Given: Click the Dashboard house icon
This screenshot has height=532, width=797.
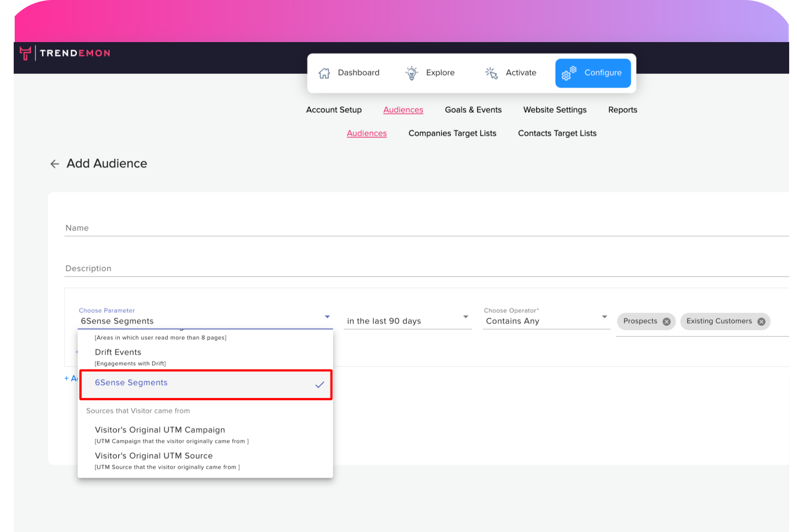Looking at the screenshot, I should coord(324,73).
